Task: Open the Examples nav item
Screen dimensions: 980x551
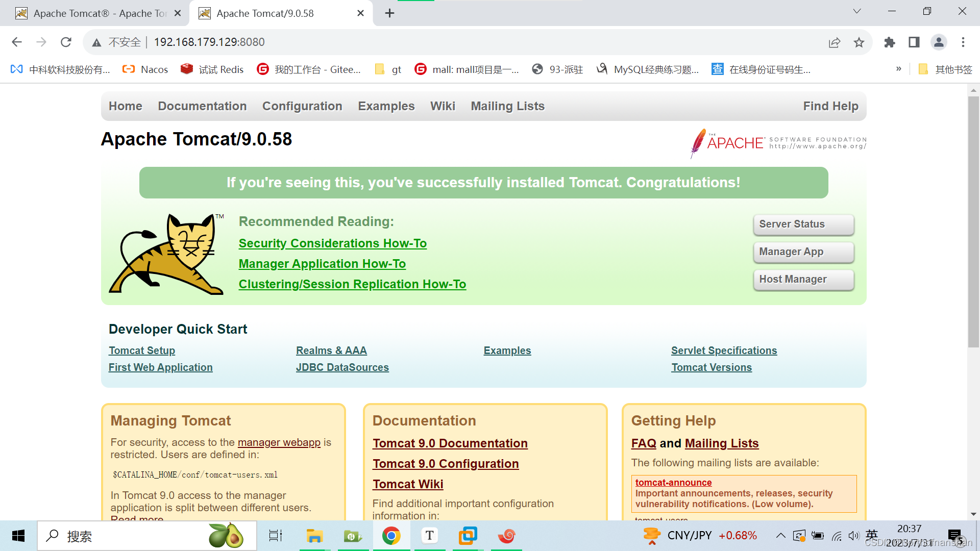Action: tap(386, 106)
